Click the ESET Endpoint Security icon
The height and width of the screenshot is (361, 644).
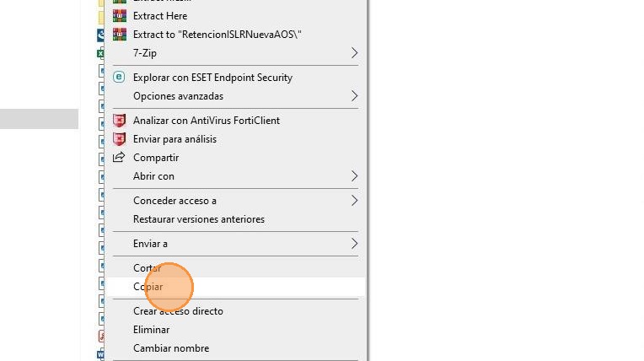(119, 78)
